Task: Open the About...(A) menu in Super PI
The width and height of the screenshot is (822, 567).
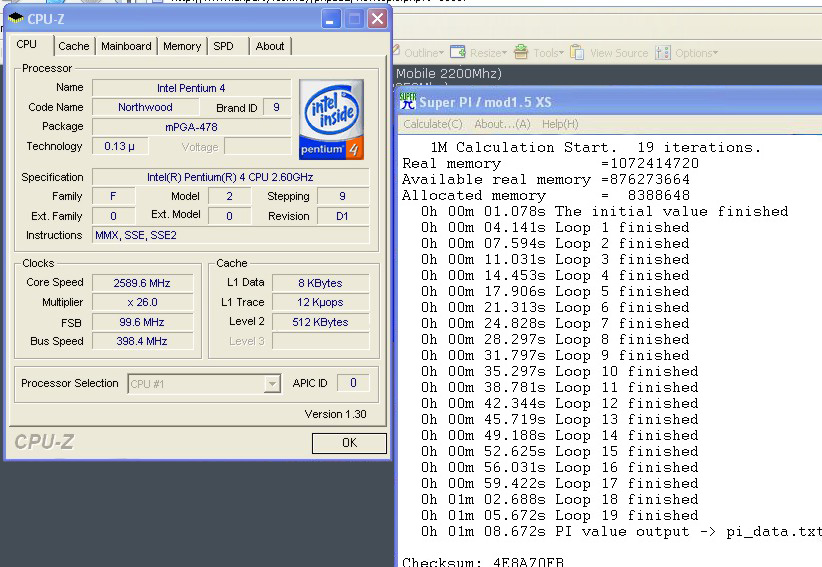Action: [502, 124]
